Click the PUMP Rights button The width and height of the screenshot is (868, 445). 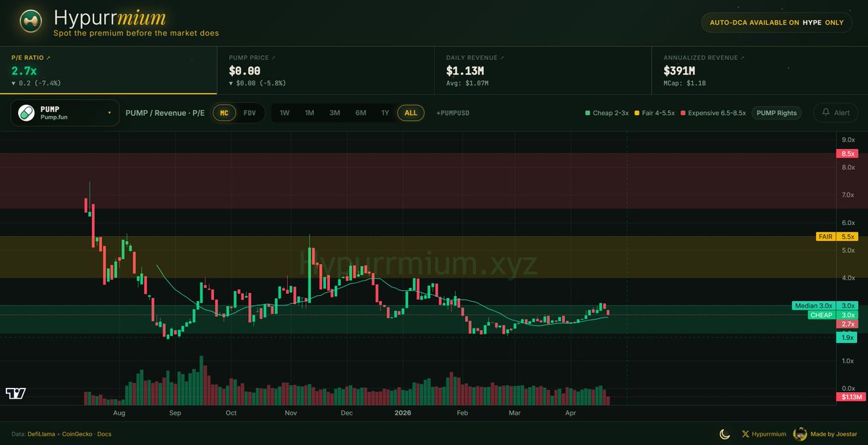click(x=776, y=113)
